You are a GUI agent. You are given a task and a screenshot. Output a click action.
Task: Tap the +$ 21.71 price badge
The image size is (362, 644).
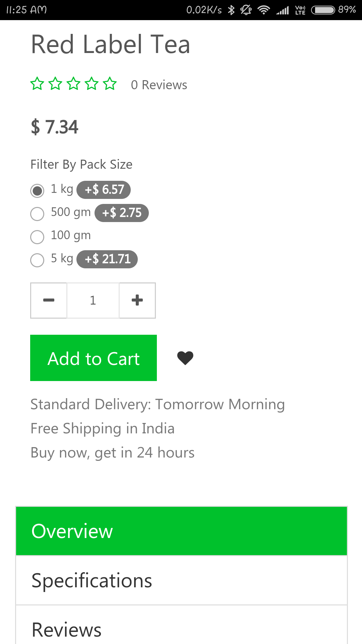click(107, 259)
